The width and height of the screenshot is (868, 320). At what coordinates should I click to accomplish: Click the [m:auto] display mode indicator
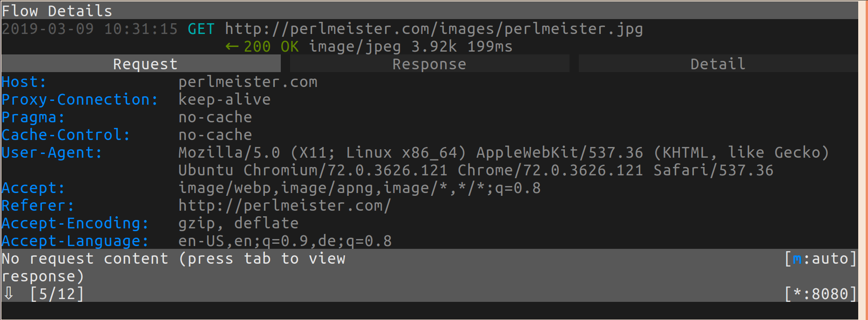click(821, 259)
